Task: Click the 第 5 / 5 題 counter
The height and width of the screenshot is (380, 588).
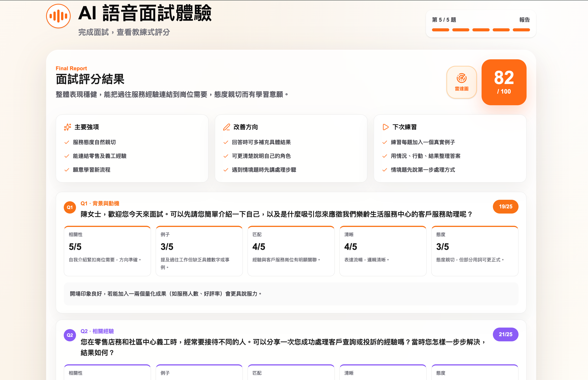Action: pyautogui.click(x=444, y=20)
